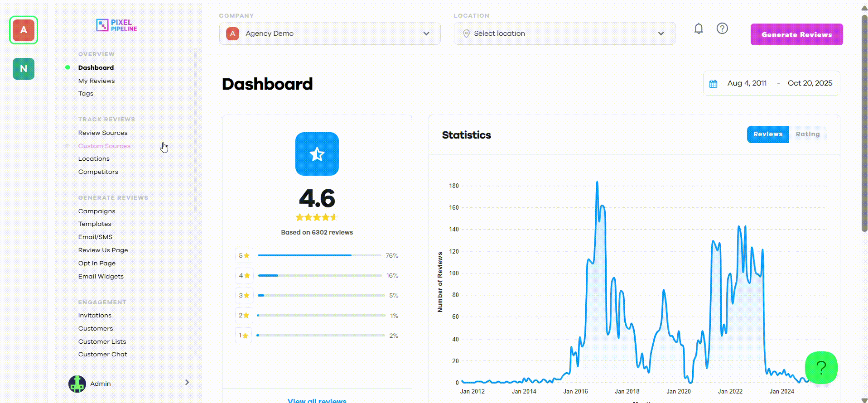
Task: Switch to green 'N' account avatar
Action: [x=24, y=69]
